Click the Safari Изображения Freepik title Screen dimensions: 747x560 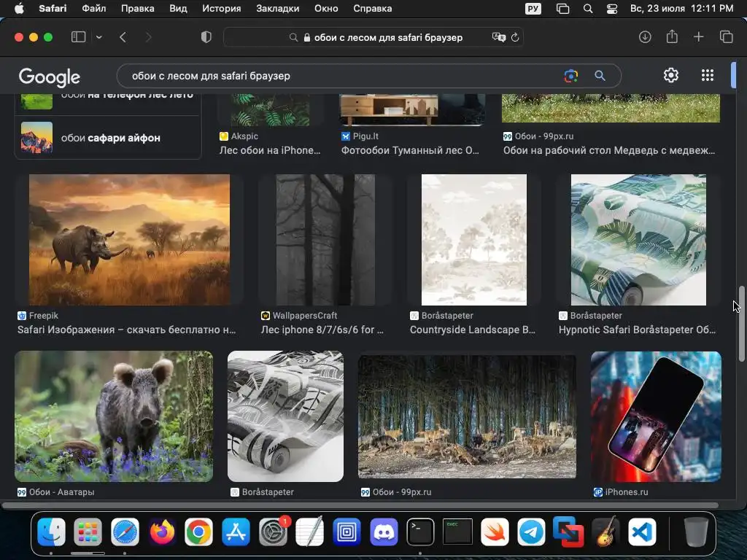pyautogui.click(x=127, y=330)
